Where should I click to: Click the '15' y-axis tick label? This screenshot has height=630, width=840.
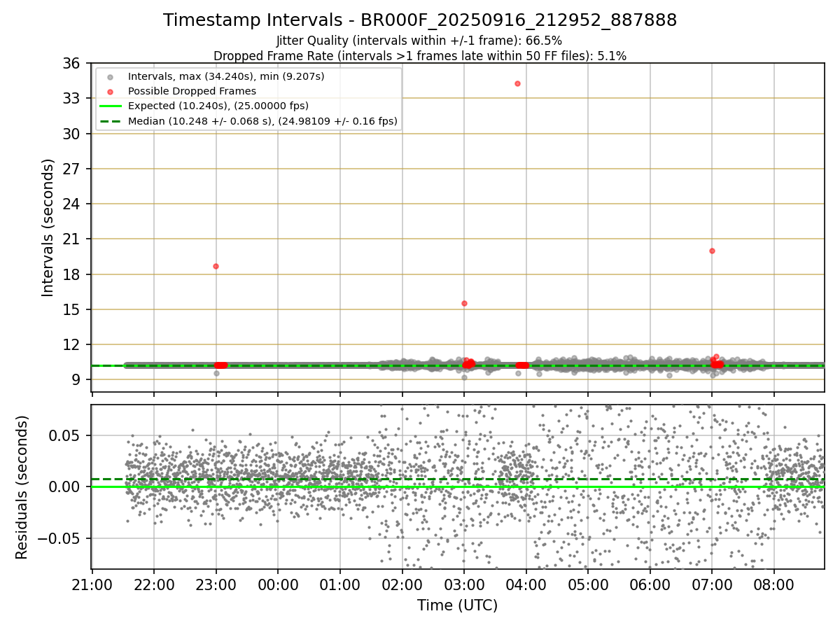point(73,309)
